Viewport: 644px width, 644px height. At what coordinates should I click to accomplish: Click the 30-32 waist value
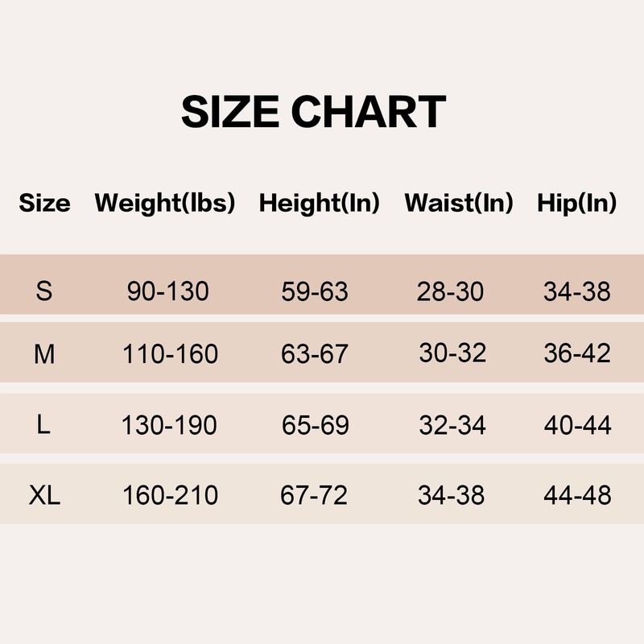(x=452, y=353)
